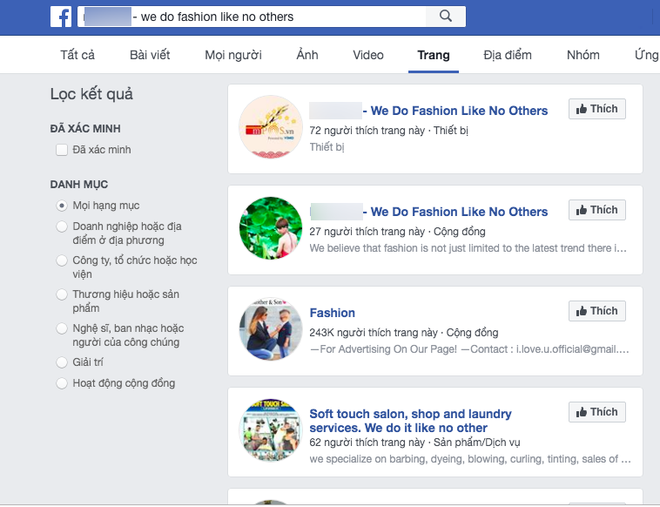660x507 pixels.
Task: Switch to the Ảnh tab
Action: [307, 55]
